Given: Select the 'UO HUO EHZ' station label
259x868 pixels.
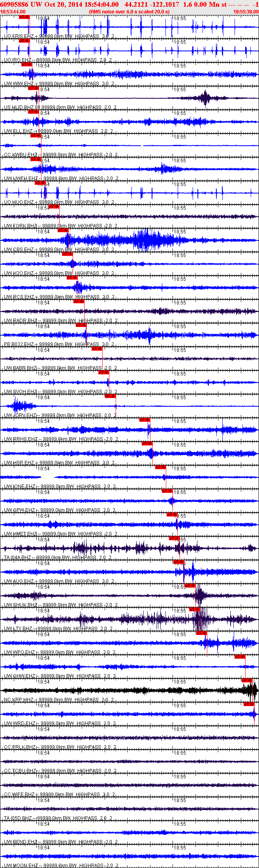Looking at the screenshot, I should coord(19,202).
